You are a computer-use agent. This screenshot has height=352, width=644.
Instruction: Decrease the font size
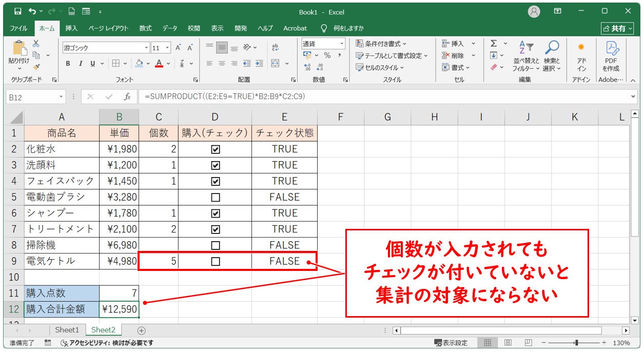(190, 48)
